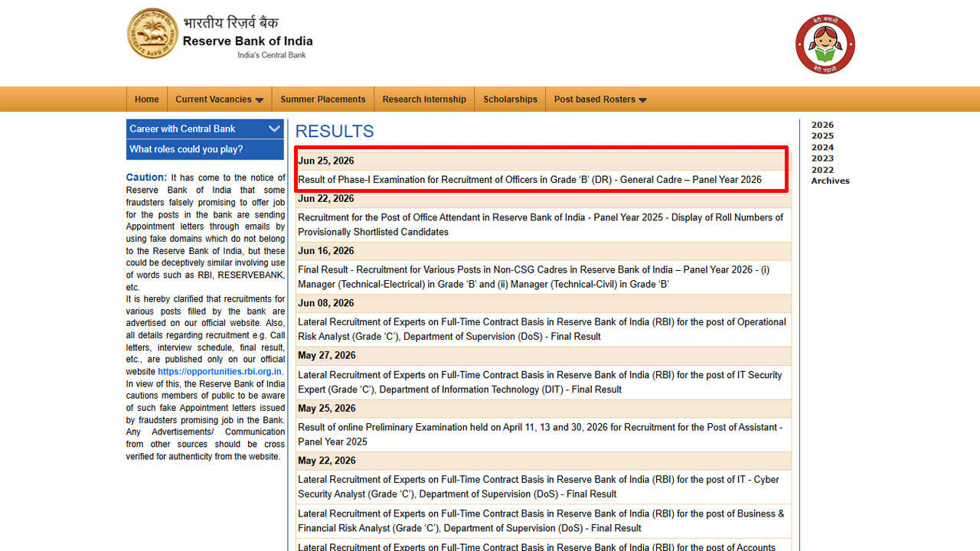Open Operational Risk Analyst final result

point(542,329)
